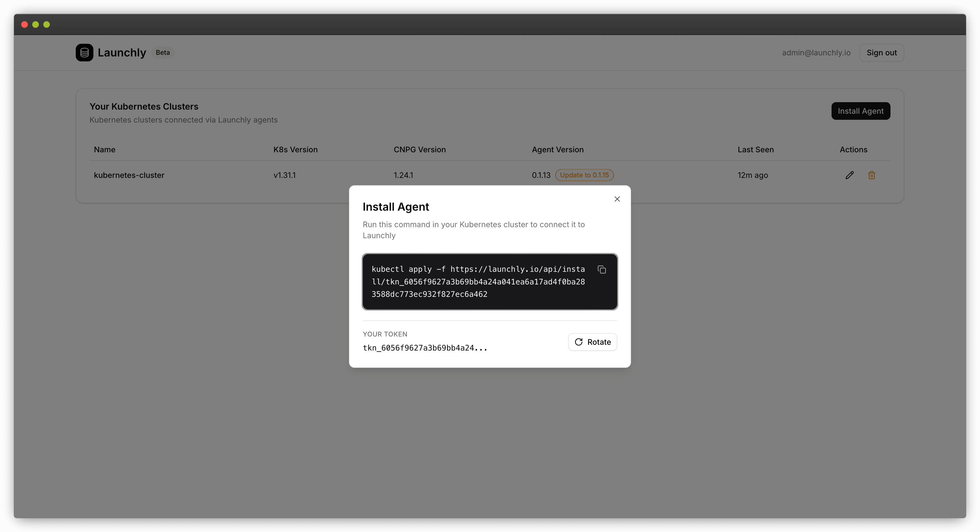
Task: Rotate your Launchly token
Action: [592, 342]
